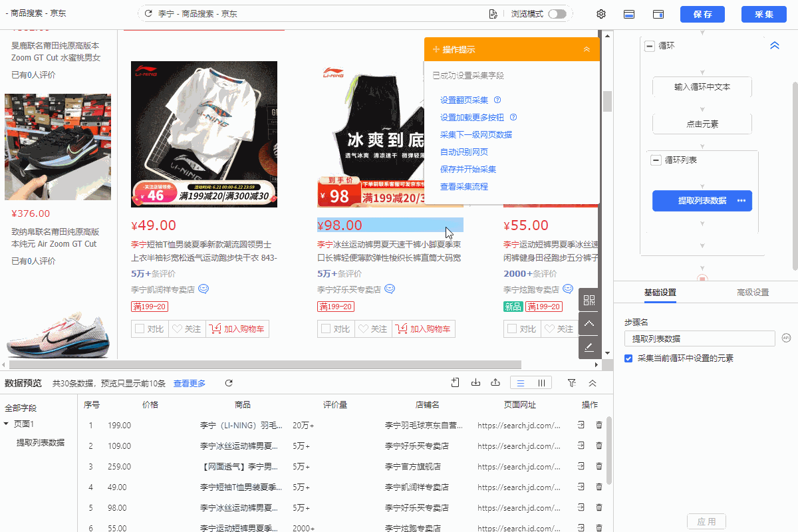Click the 设置翻页采集 link
Image resolution: width=798 pixels, height=532 pixels.
coord(464,100)
